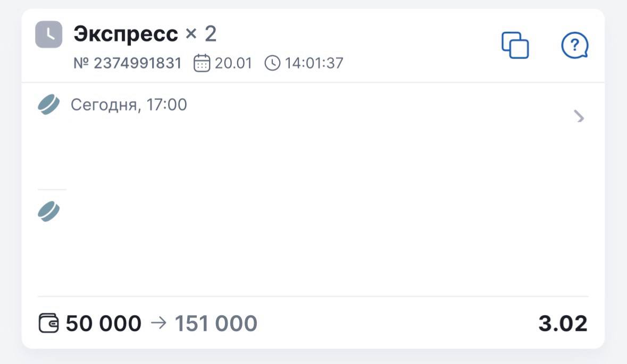
Task: Open help via the question mark bubble
Action: (574, 45)
